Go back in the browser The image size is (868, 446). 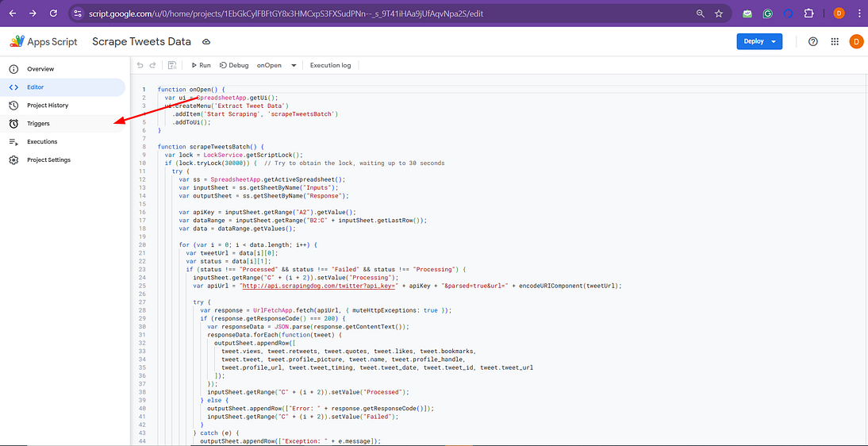point(13,13)
